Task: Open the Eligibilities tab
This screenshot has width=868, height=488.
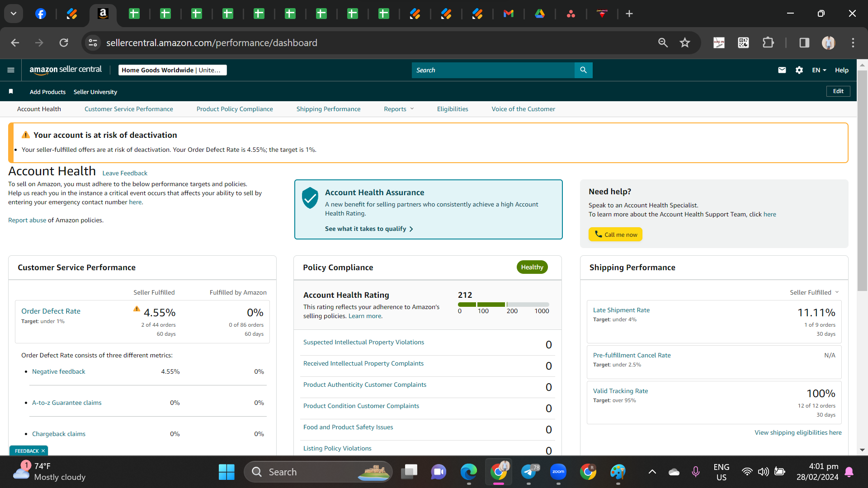Action: pyautogui.click(x=453, y=109)
